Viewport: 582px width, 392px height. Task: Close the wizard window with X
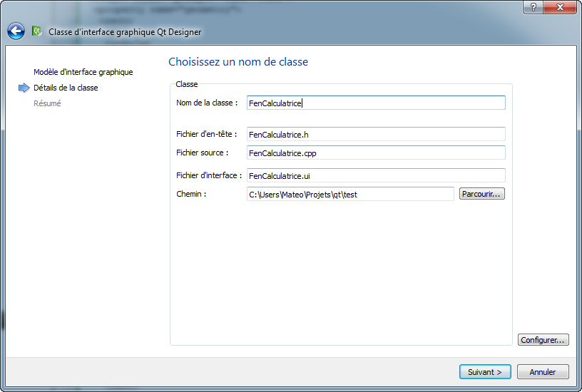click(x=560, y=6)
